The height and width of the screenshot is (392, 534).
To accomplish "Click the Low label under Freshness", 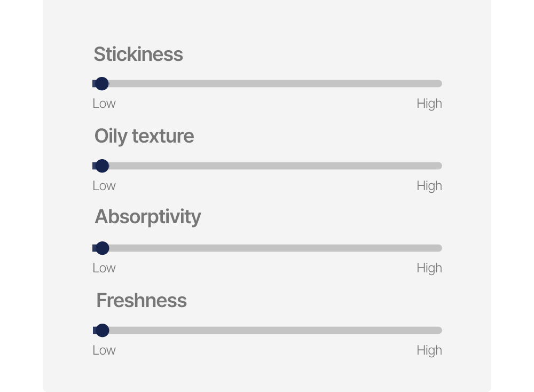I will click(x=104, y=350).
